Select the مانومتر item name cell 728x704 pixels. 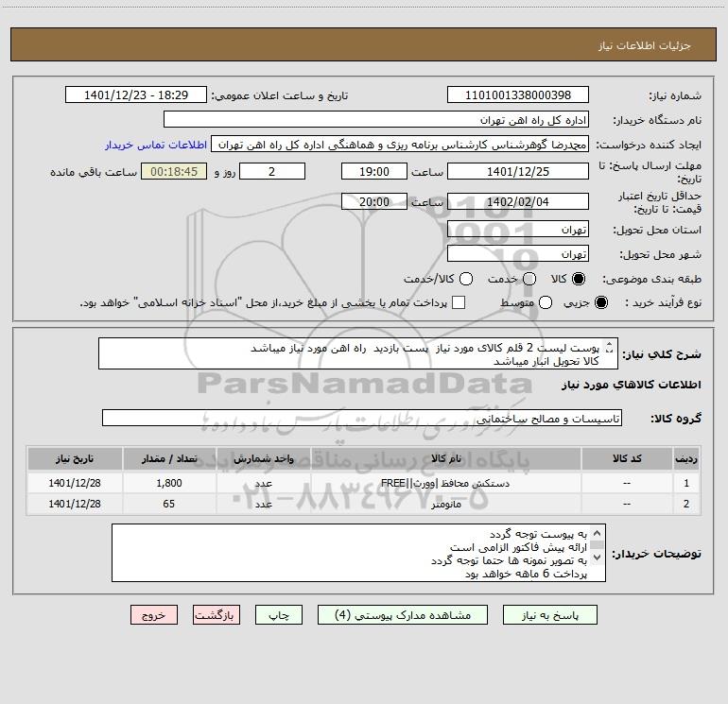(x=445, y=504)
